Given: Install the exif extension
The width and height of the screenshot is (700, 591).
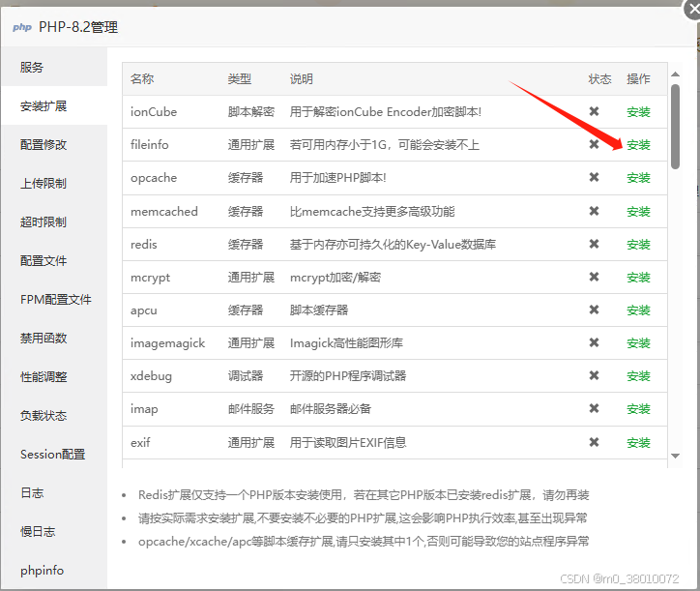Looking at the screenshot, I should point(638,443).
